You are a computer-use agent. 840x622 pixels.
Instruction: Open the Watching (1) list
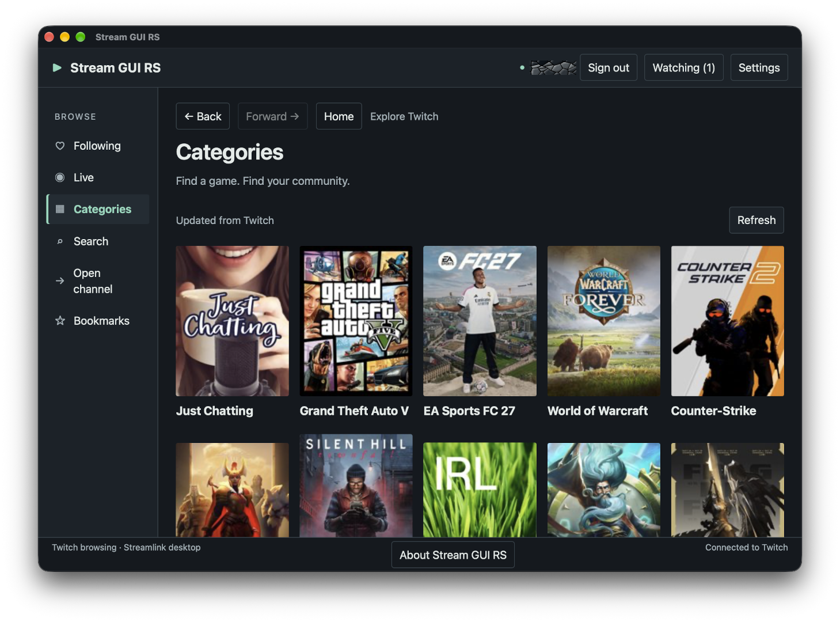tap(683, 68)
